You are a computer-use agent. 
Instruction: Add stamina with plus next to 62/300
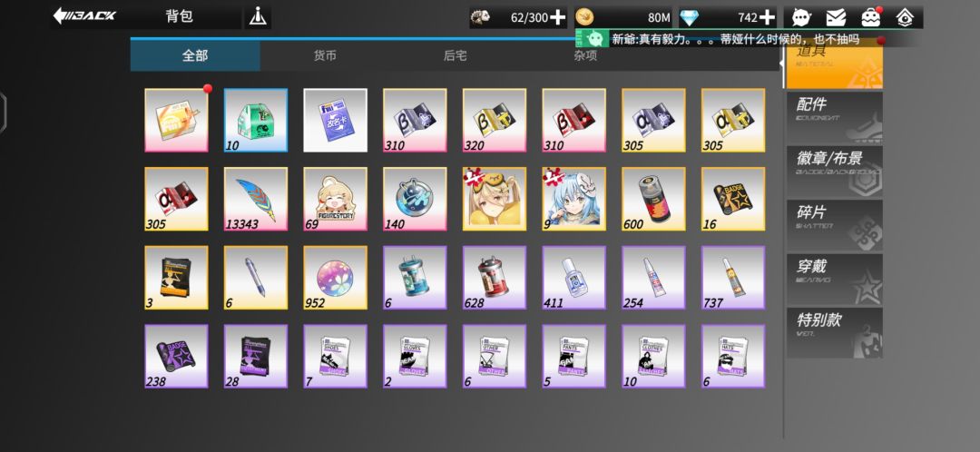click(558, 17)
